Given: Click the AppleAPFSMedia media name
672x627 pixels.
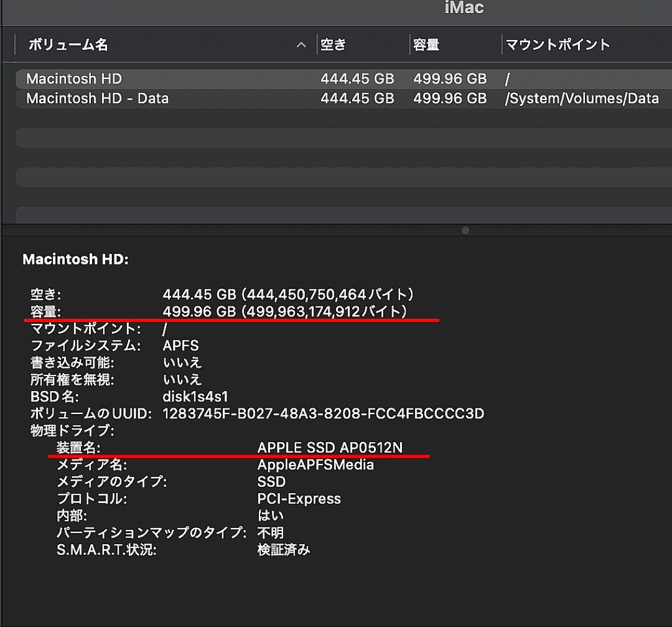Looking at the screenshot, I should 315,464.
